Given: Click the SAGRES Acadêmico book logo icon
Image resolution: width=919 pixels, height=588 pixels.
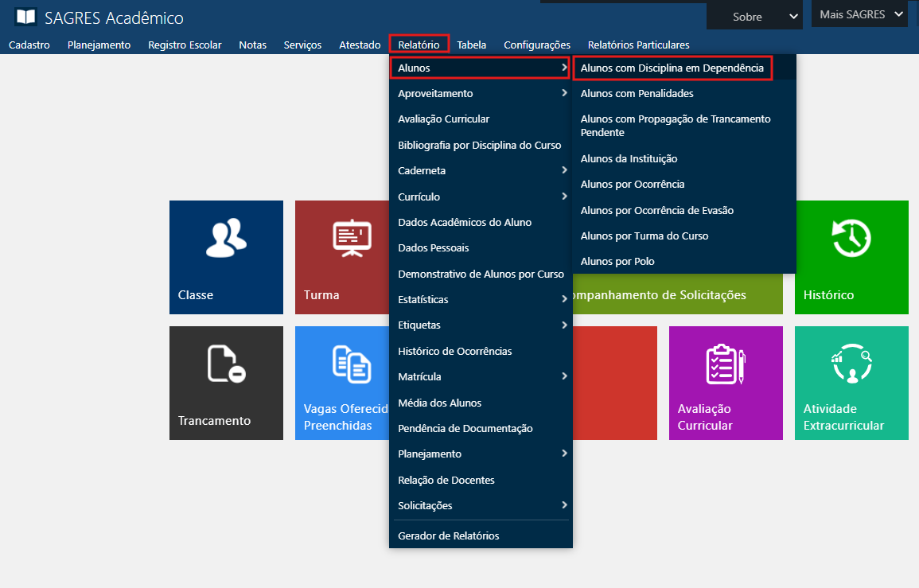Looking at the screenshot, I should pos(25,18).
